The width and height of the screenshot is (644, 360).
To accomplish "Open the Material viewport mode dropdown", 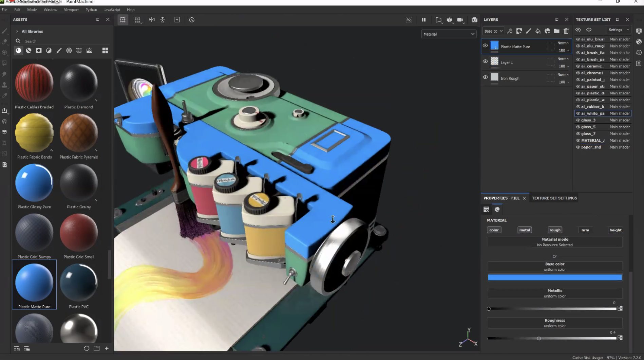I will [x=449, y=34].
